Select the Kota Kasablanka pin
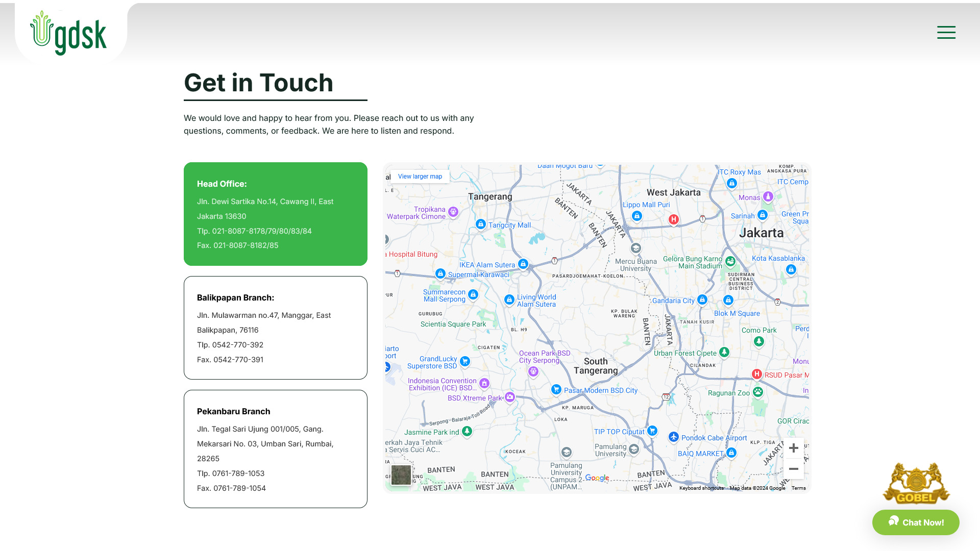The height and width of the screenshot is (551, 980). pos(791,269)
